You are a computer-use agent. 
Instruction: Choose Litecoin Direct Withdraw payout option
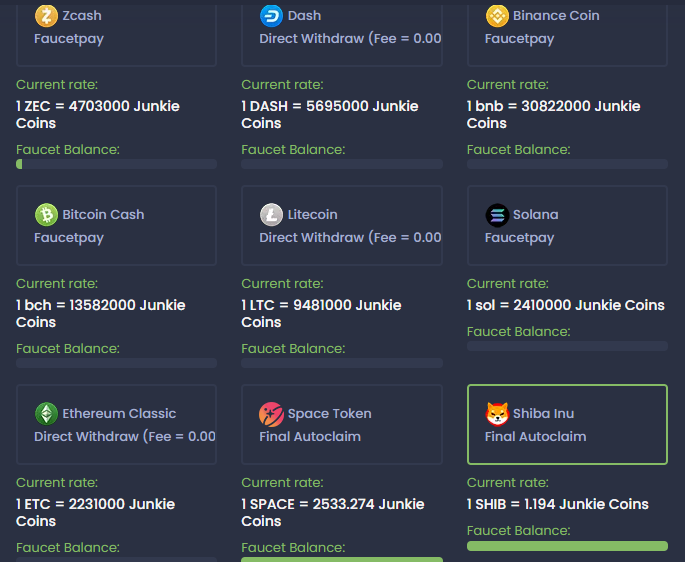[342, 225]
